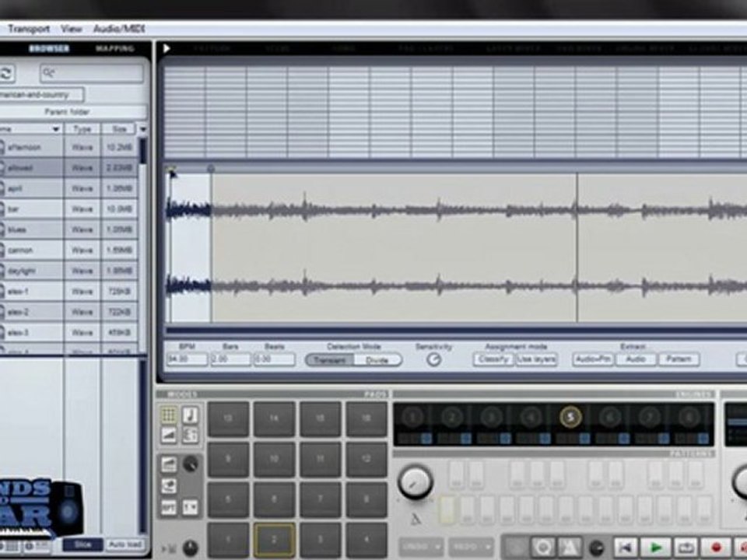747x560 pixels.
Task: Toggle the Classify assignment mode
Action: coord(493,359)
